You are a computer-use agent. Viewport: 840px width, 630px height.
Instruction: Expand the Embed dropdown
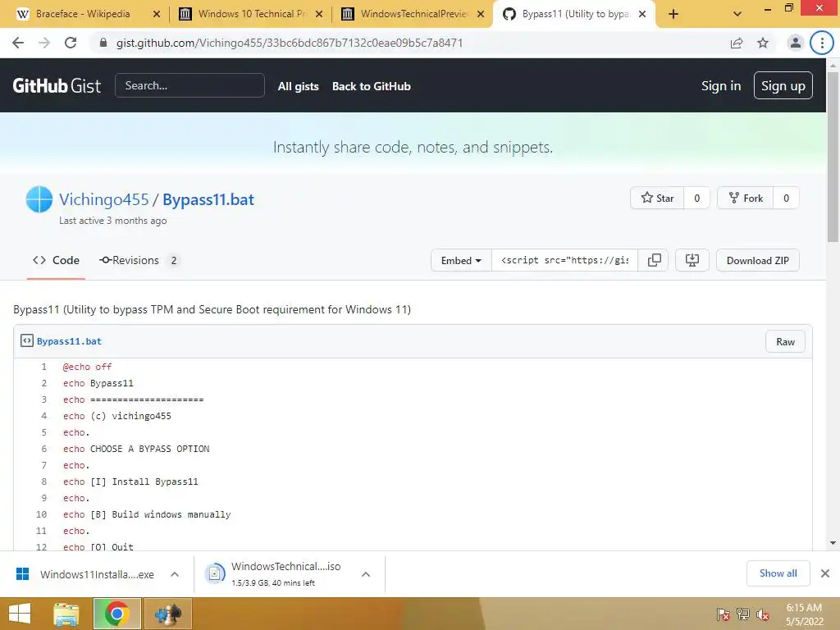[x=461, y=260]
